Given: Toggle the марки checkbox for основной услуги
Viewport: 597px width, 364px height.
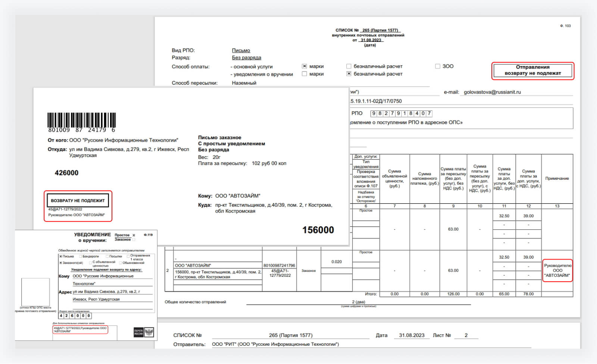Looking at the screenshot, I should point(304,66).
